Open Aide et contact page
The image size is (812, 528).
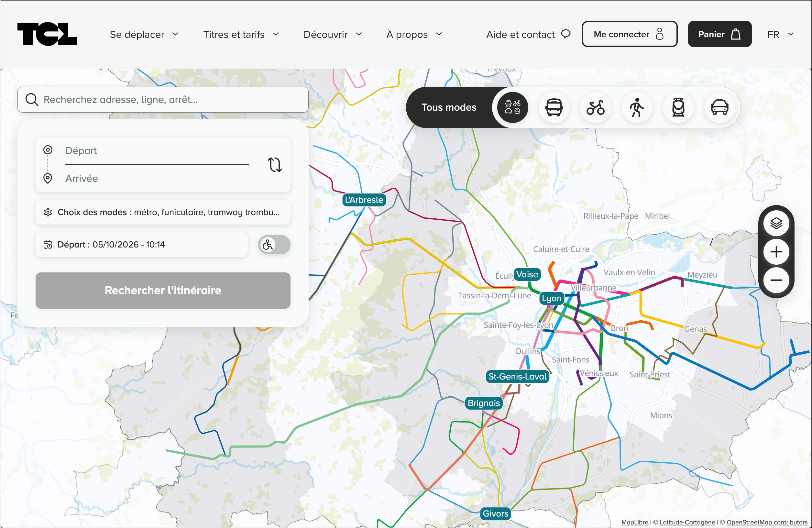click(528, 34)
